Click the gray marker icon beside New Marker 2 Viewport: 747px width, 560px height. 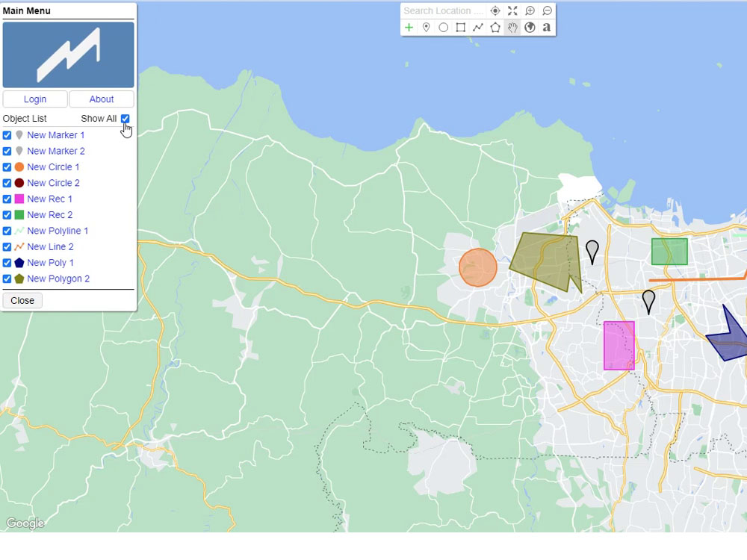tap(19, 151)
